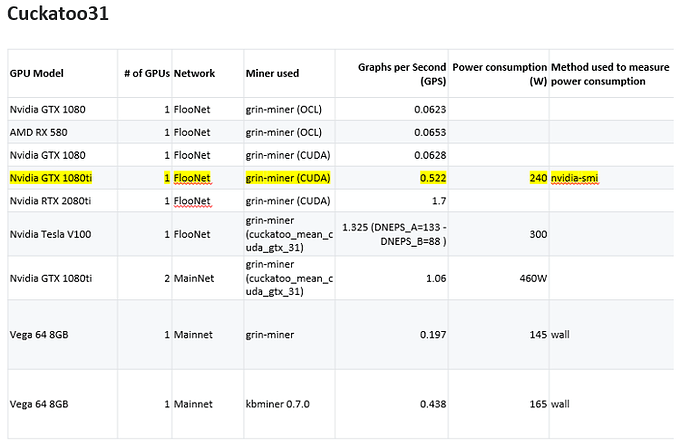
Task: Click the wall cell in the 145 W row
Action: click(560, 335)
